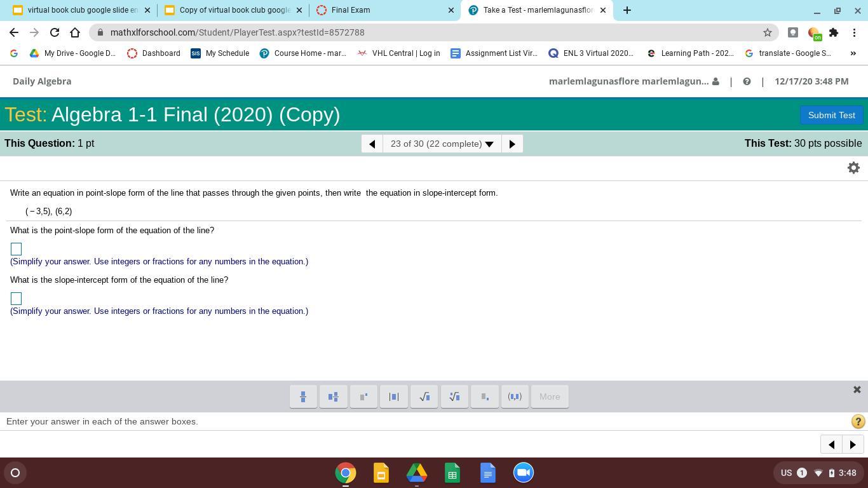Viewport: 868px width, 488px height.
Task: Open the Dashboard bookmark
Action: [154, 53]
